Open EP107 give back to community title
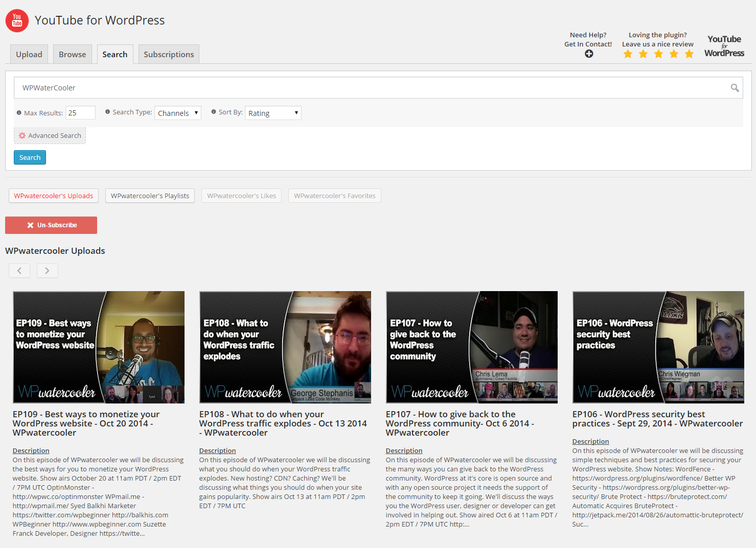This screenshot has height=548, width=756. (460, 423)
